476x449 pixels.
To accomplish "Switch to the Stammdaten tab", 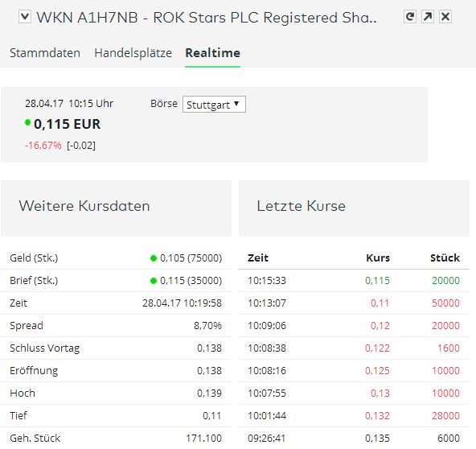I will pyautogui.click(x=45, y=53).
